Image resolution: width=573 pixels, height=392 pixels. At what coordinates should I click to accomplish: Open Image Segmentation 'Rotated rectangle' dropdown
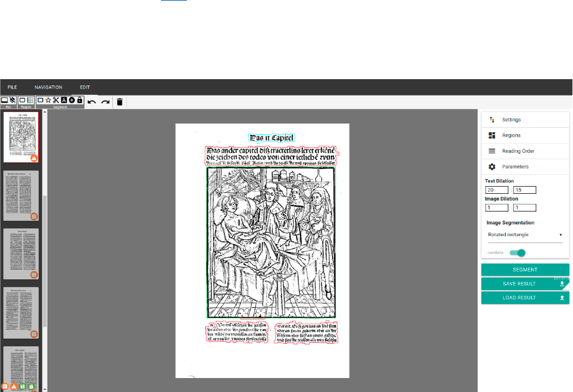(x=525, y=235)
